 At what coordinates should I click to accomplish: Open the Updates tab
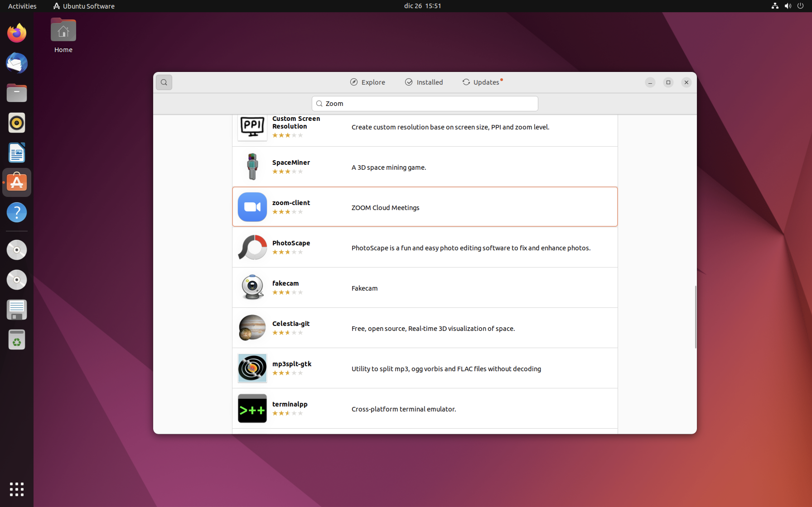coord(481,82)
